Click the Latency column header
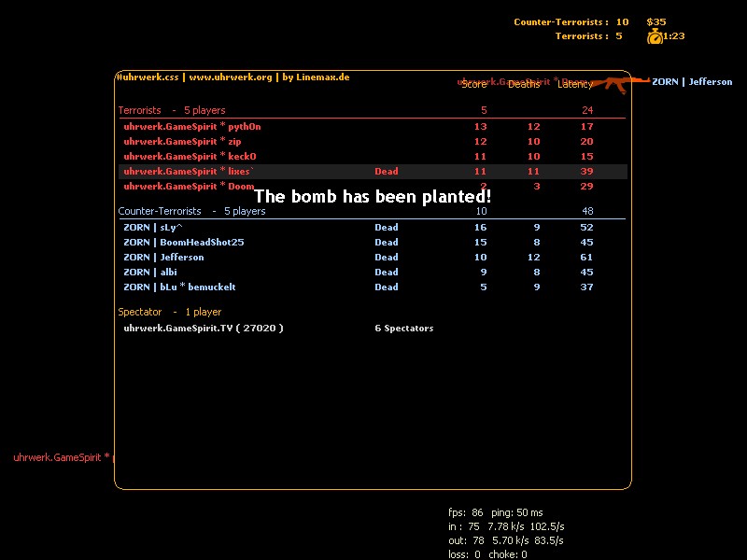The image size is (747, 560). [574, 84]
